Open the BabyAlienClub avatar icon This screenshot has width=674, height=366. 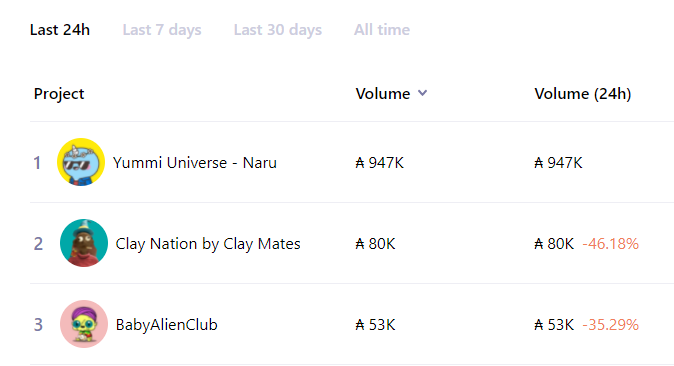tap(84, 324)
